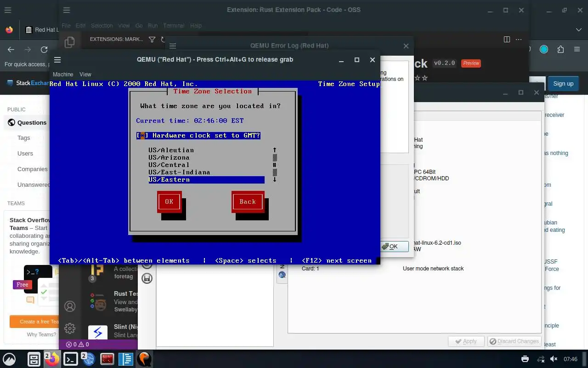Toggle Hardware clock set to GMT checkbox

tap(142, 135)
